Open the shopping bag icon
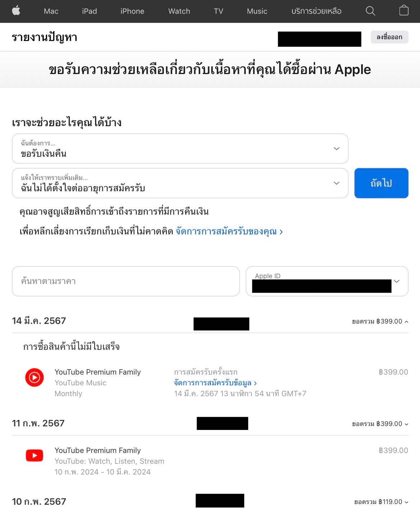Viewport: 420px width, 513px height. coord(404,10)
